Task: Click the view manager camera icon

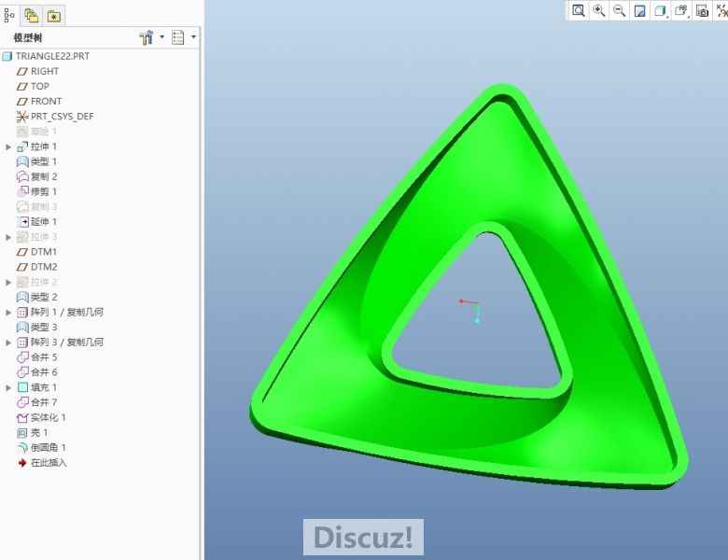Action: click(702, 10)
